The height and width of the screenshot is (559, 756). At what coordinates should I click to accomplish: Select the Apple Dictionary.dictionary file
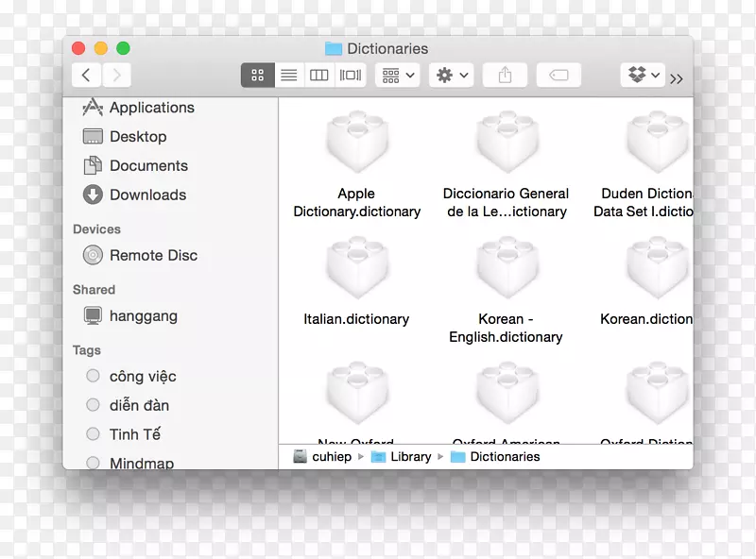tap(356, 142)
